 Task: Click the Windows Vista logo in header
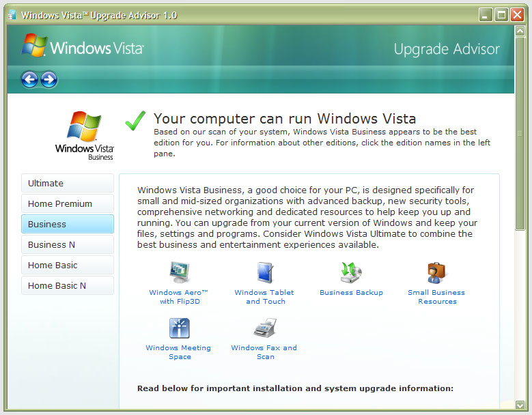click(x=83, y=46)
